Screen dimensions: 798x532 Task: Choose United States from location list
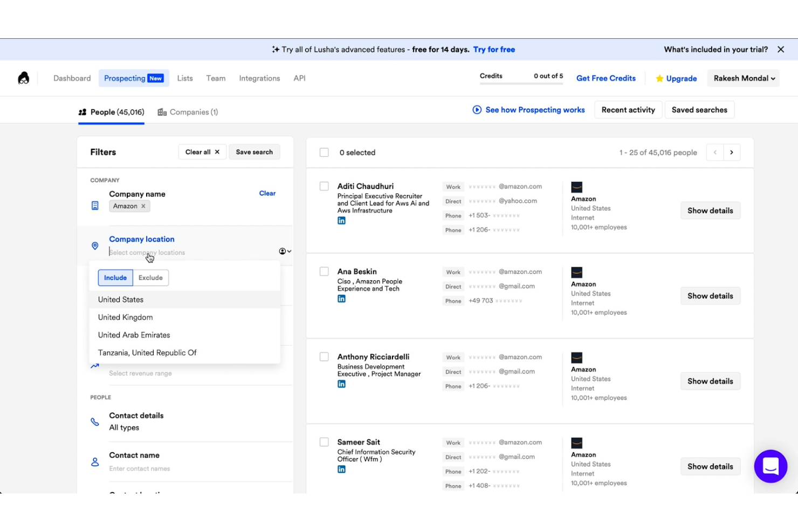(185, 300)
